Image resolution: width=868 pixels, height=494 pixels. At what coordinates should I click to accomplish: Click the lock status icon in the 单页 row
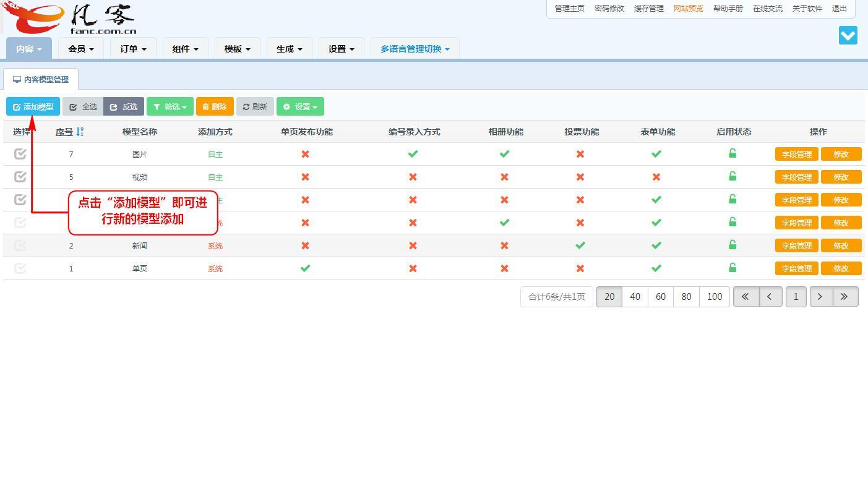click(733, 268)
